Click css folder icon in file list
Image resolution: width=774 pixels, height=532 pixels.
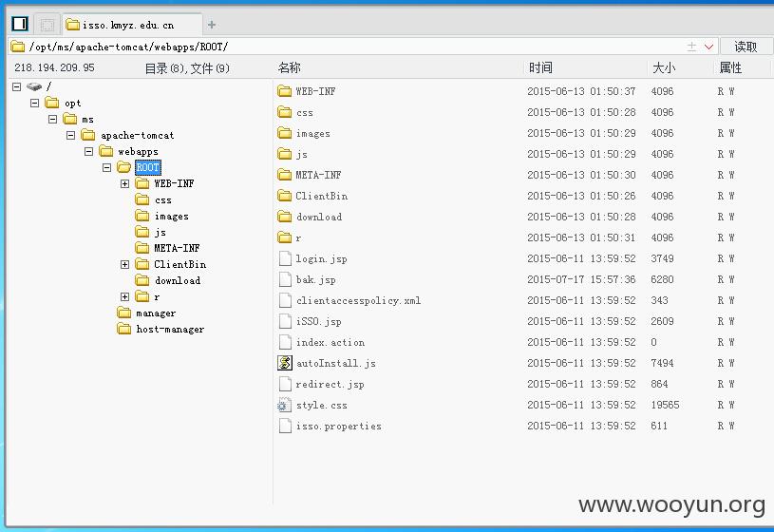(x=284, y=112)
